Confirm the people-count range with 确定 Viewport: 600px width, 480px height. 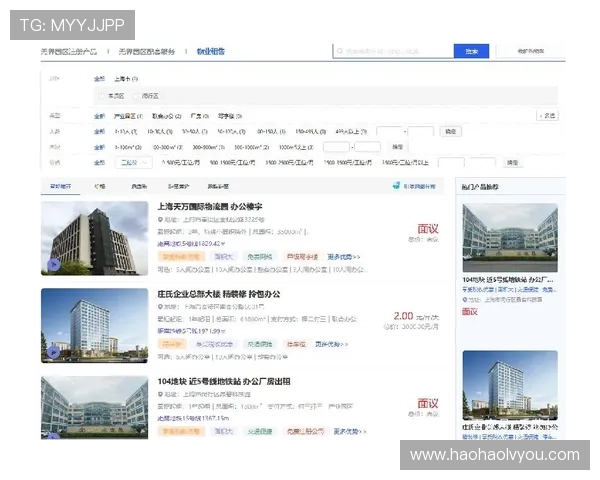pos(451,131)
